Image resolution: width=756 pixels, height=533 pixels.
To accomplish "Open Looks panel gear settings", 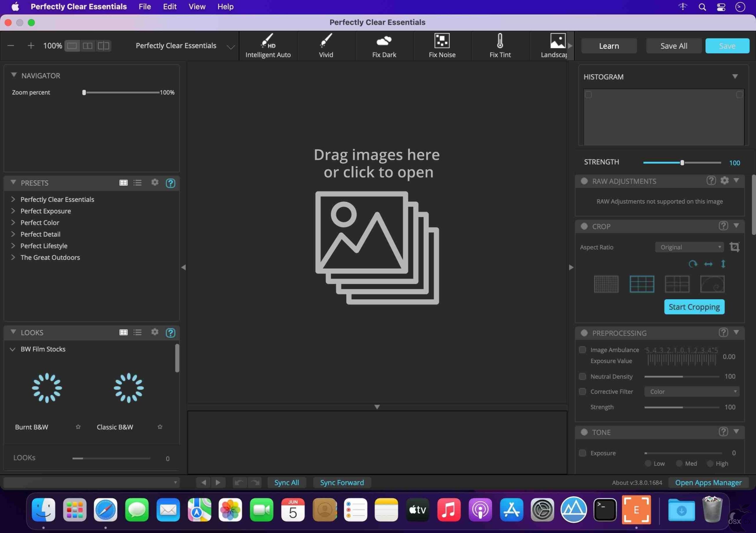I will coord(155,332).
